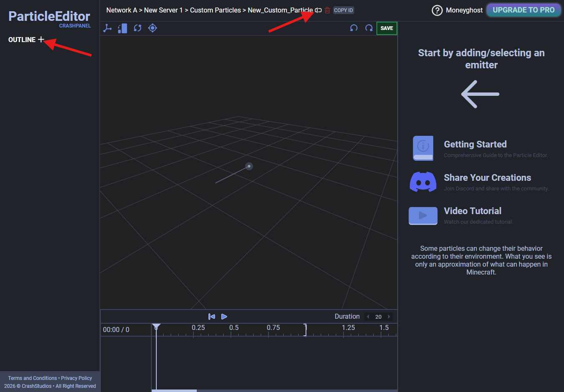Watch the Video Tutorial

click(x=472, y=211)
